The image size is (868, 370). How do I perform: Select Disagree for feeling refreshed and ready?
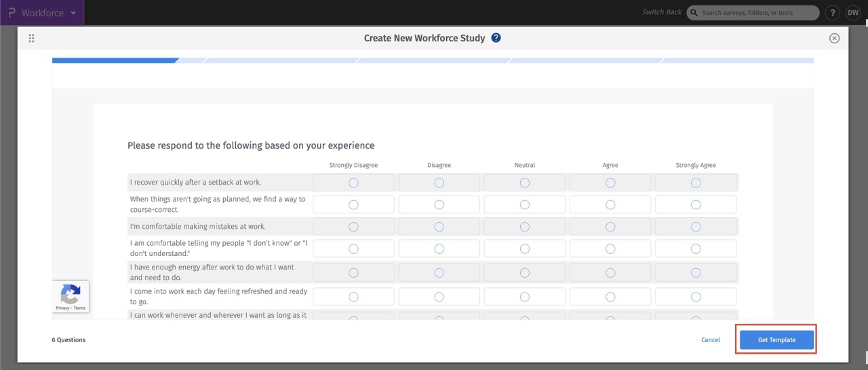[439, 297]
